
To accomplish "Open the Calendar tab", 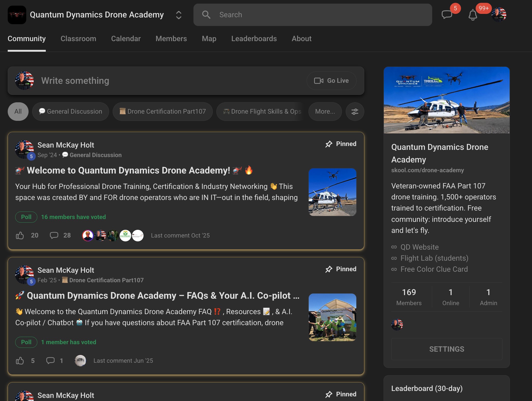I will click(126, 39).
